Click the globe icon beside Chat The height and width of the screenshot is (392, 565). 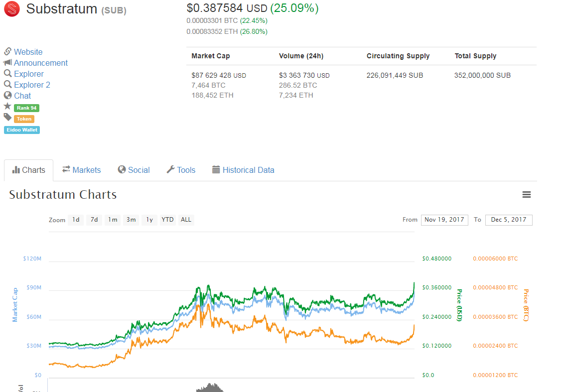(8, 95)
